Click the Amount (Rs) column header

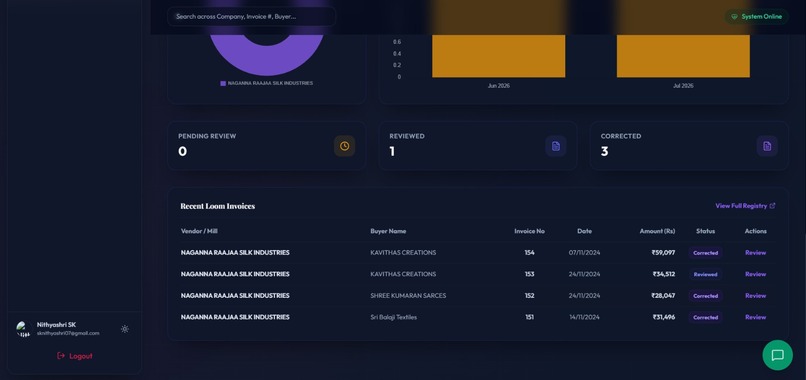click(x=657, y=231)
